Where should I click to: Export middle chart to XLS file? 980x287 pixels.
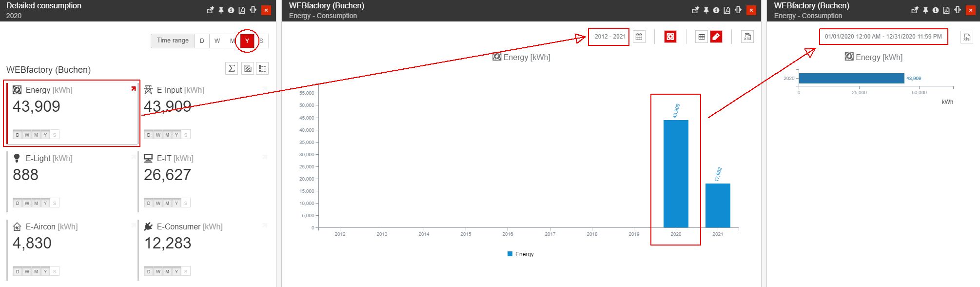pos(747,37)
